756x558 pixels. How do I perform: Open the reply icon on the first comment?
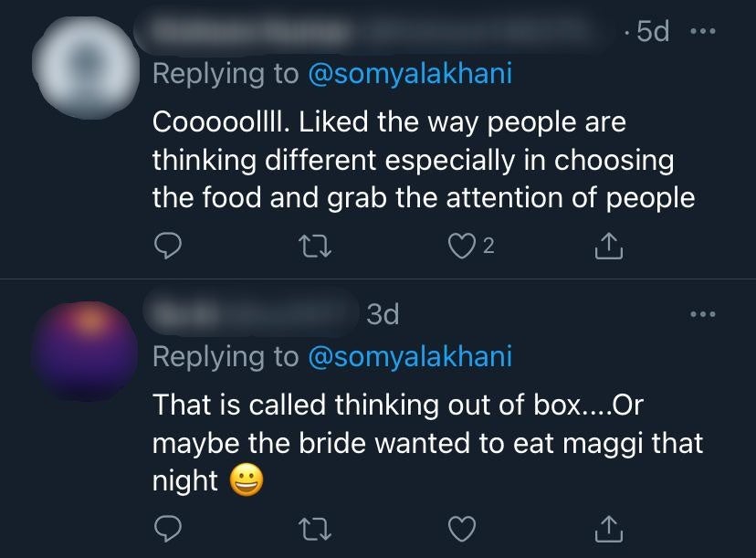(168, 245)
